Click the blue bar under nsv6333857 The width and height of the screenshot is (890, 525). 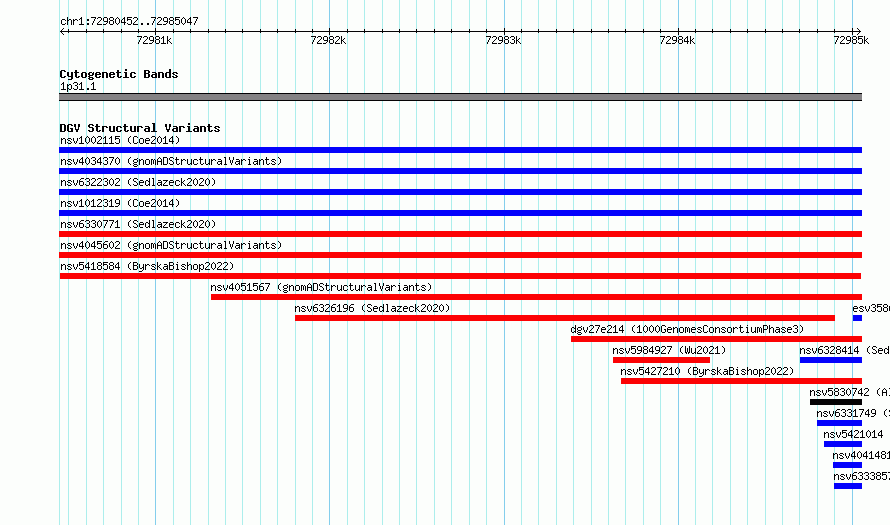click(848, 486)
